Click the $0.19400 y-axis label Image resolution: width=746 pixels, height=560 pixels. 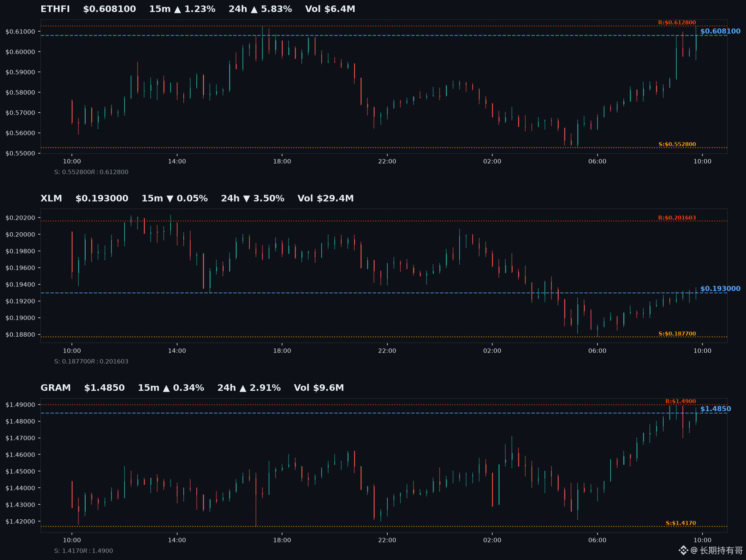click(20, 285)
